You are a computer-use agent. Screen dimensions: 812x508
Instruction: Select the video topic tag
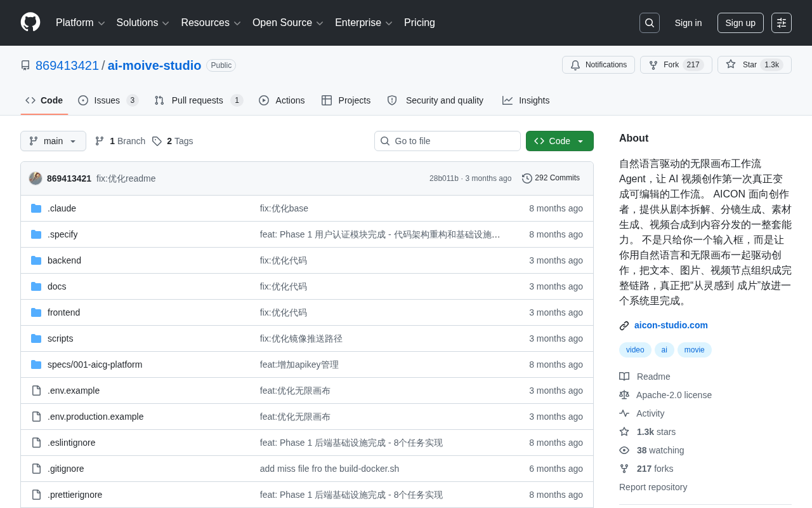click(635, 350)
